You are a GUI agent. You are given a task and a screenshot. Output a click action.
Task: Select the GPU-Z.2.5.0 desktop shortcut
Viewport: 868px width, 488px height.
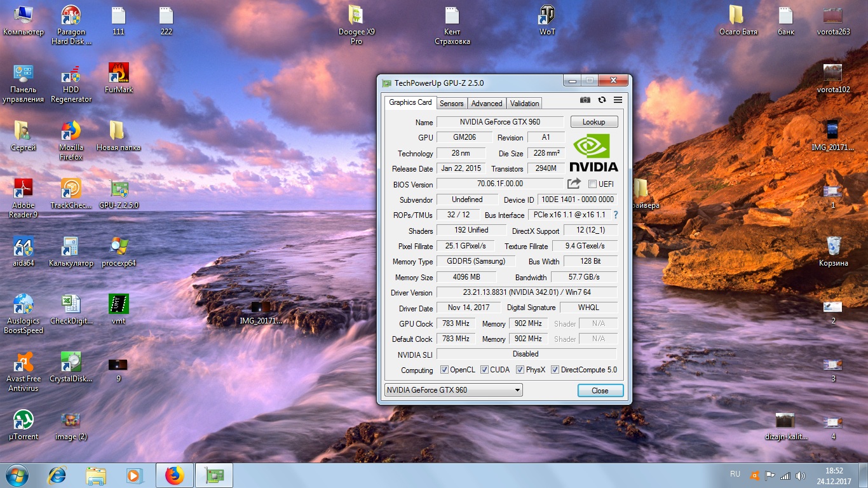point(119,194)
